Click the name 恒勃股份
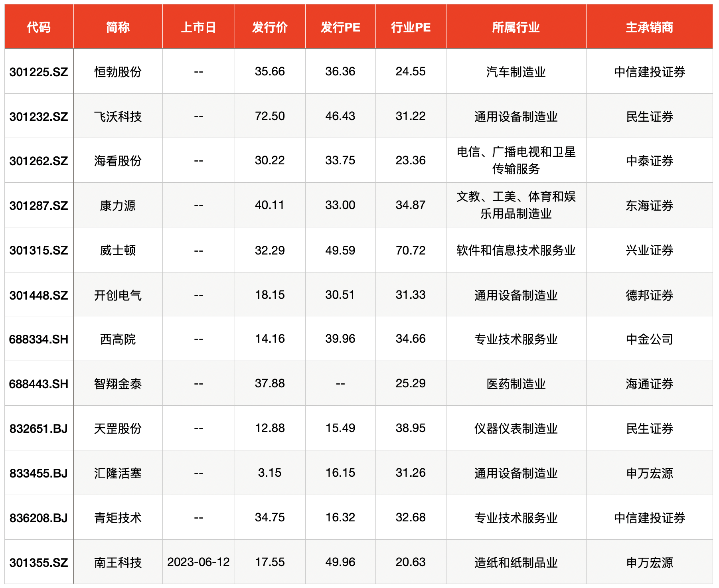Screen dimensions: 719x588 point(118,72)
